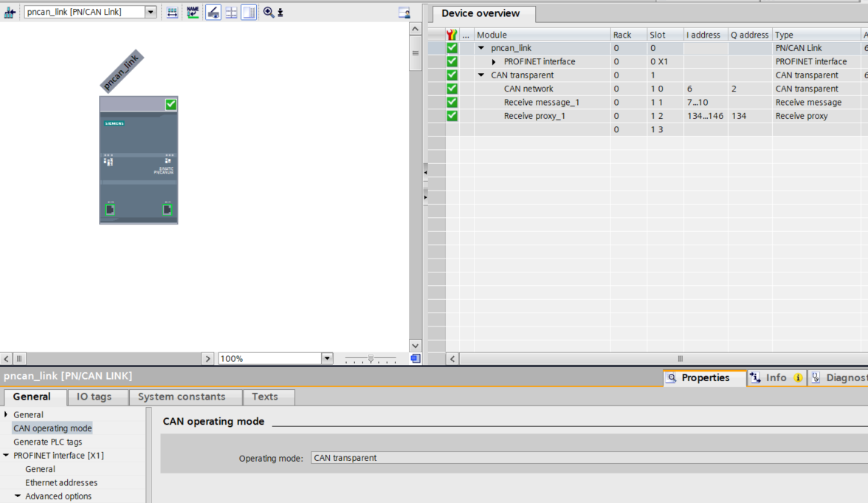Toggle the show module labels icon

(x=213, y=12)
